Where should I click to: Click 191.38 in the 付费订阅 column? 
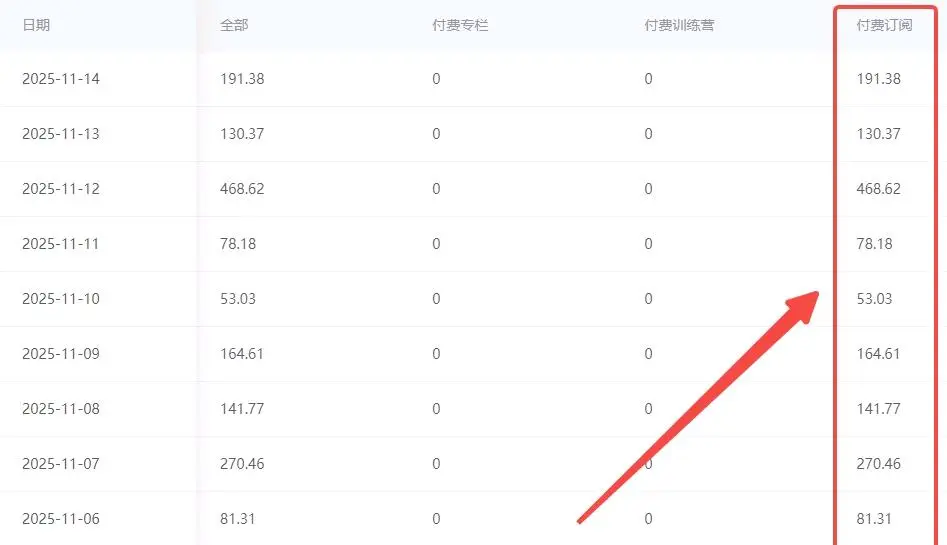coord(879,79)
